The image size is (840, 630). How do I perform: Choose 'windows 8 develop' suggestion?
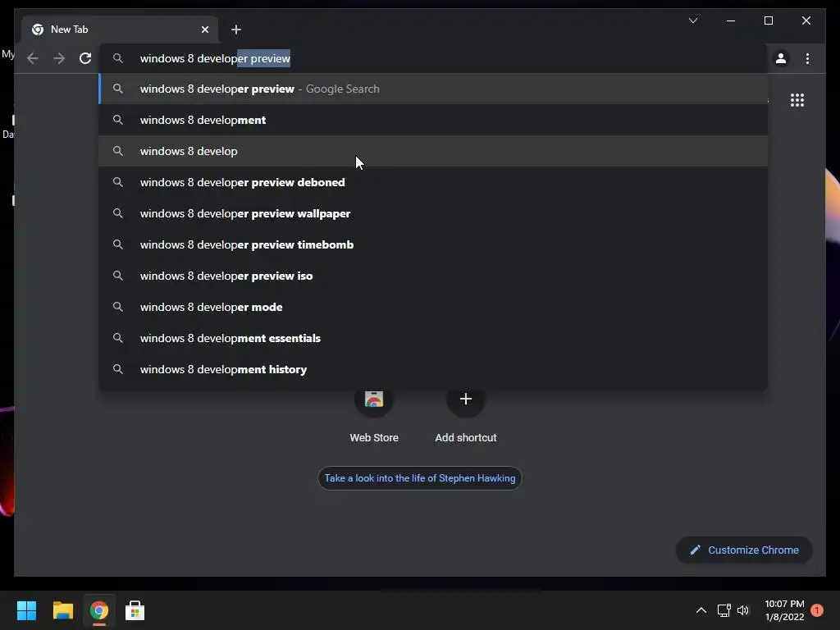(433, 151)
